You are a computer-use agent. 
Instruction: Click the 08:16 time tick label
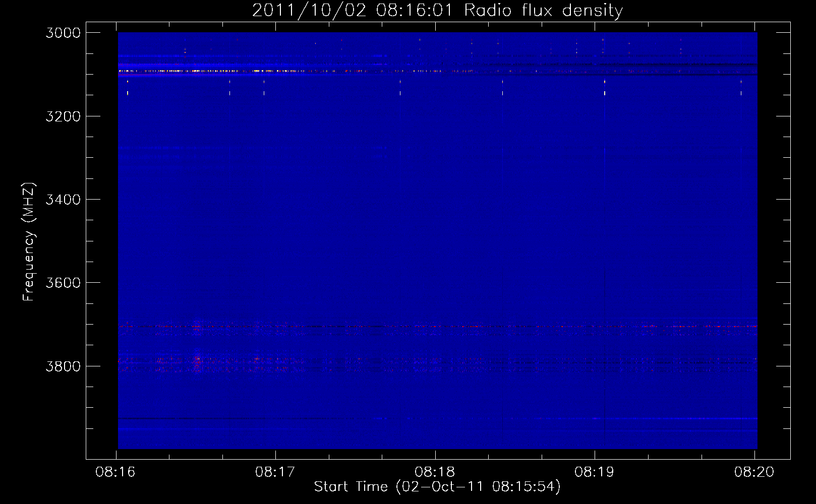pos(115,472)
